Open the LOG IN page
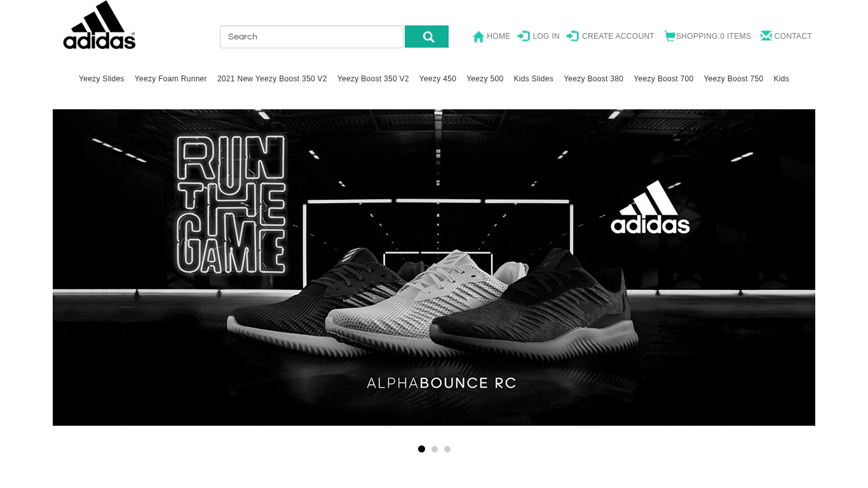 [546, 36]
